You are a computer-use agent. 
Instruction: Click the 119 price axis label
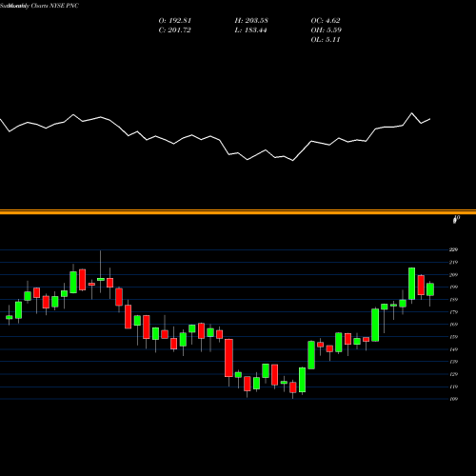[x=453, y=387]
